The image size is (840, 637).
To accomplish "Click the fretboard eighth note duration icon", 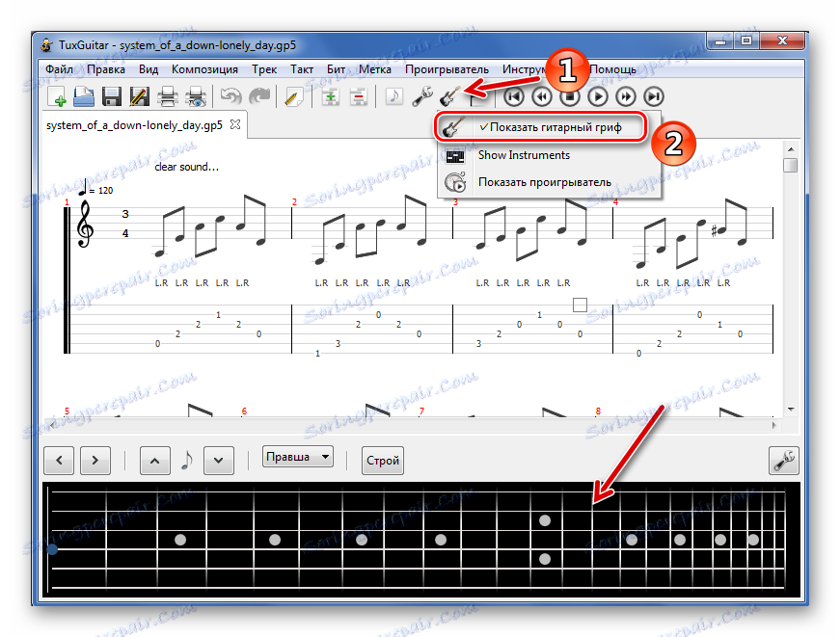I will [x=187, y=460].
